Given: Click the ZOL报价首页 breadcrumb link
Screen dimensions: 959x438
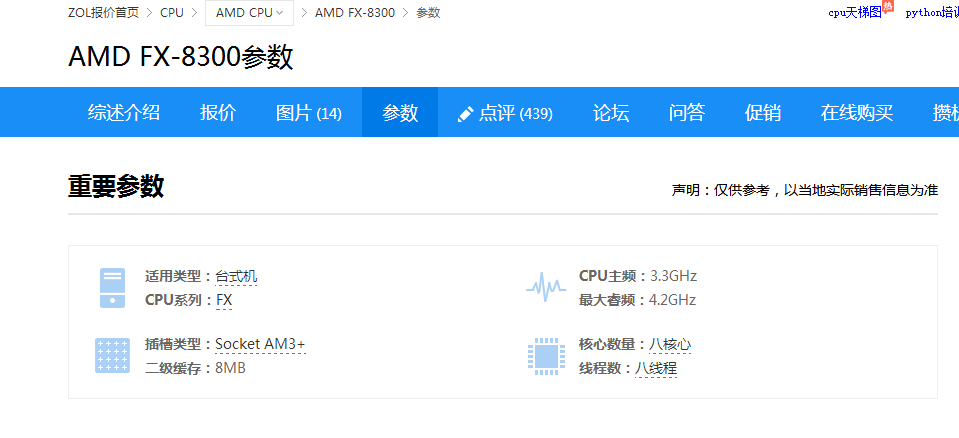Looking at the screenshot, I should [x=103, y=13].
